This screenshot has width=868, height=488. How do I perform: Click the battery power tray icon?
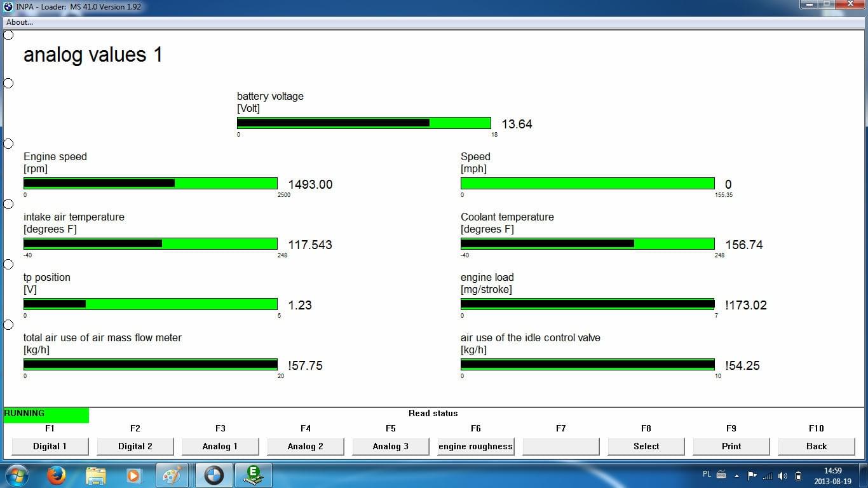(798, 475)
